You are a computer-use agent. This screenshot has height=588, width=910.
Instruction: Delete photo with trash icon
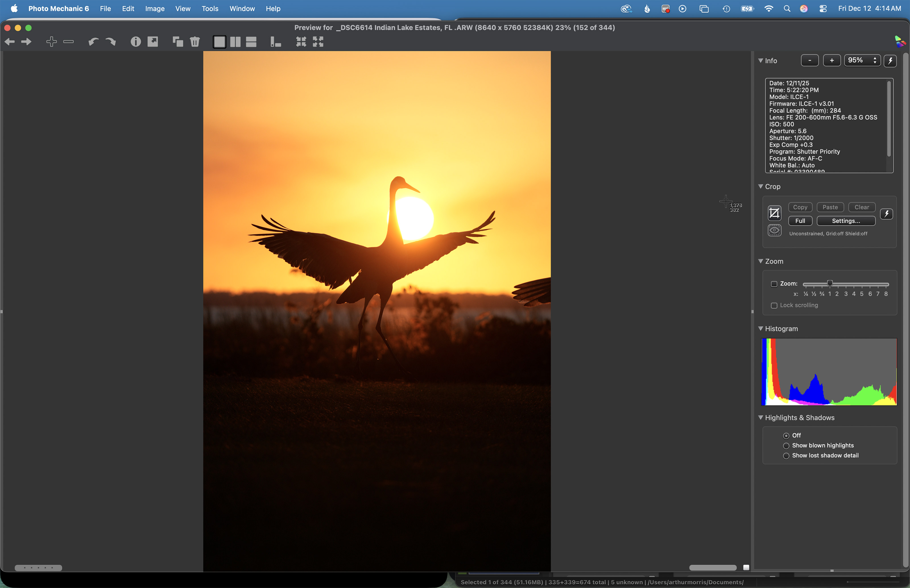pos(195,41)
